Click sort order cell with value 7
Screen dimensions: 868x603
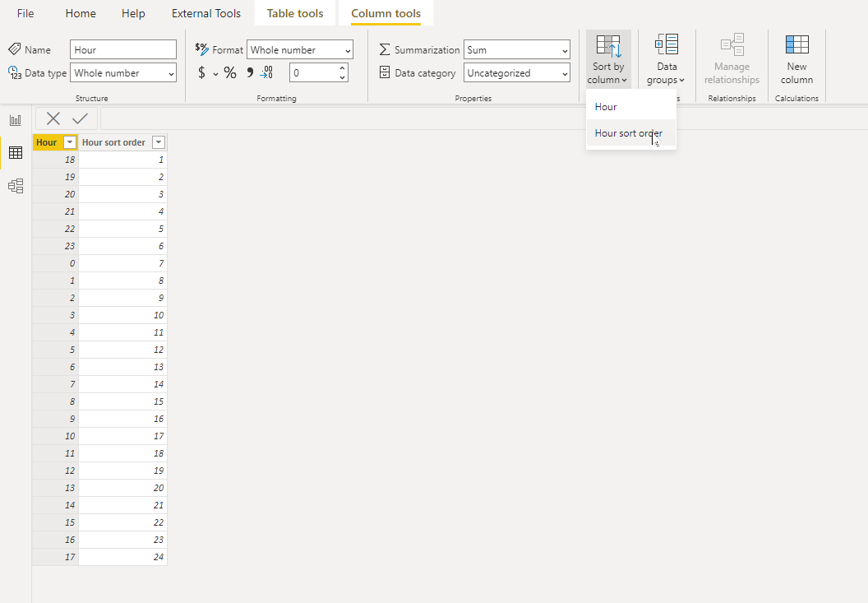click(123, 263)
